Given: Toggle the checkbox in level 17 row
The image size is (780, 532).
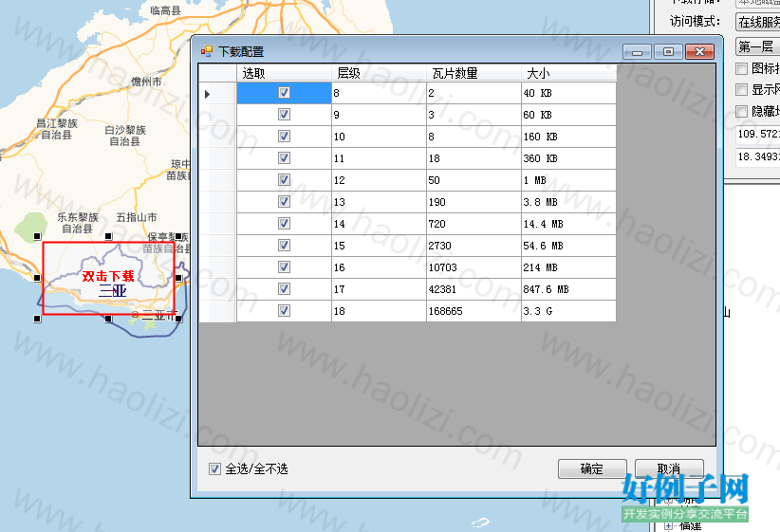Looking at the screenshot, I should coord(284,289).
